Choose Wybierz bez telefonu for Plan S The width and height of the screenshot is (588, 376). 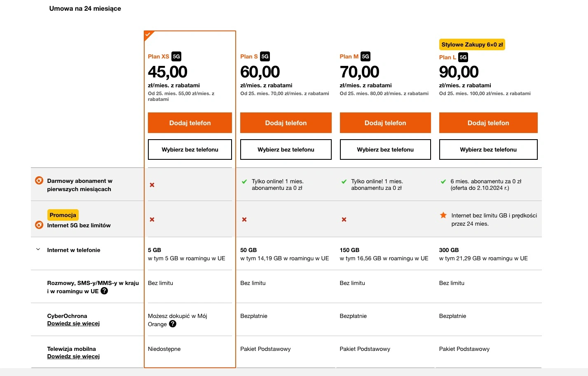coord(286,149)
